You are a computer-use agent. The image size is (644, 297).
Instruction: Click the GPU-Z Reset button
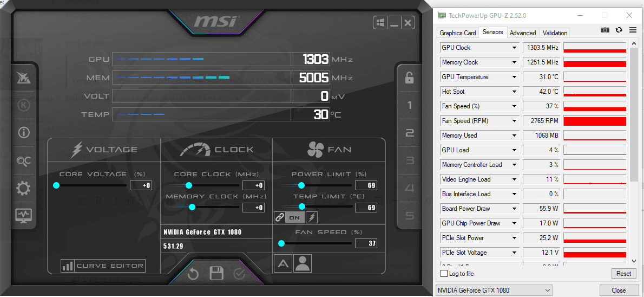click(623, 274)
